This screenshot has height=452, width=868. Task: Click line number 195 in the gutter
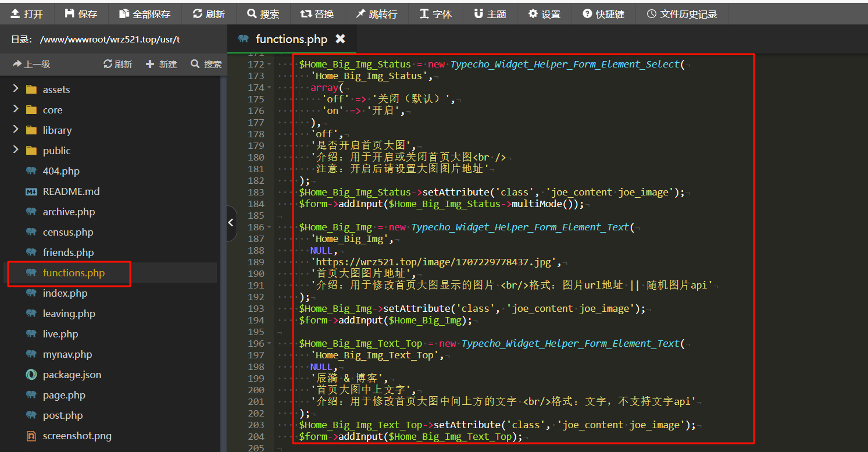[x=256, y=332]
